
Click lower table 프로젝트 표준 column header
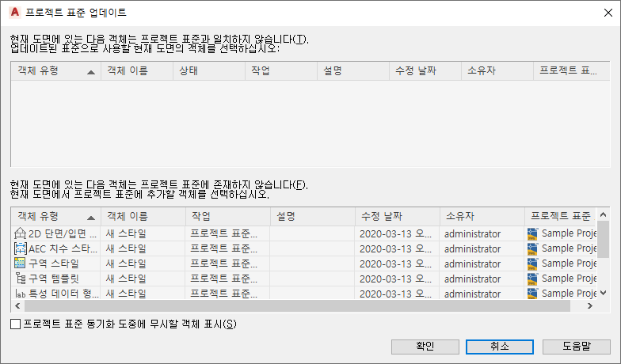tap(561, 217)
